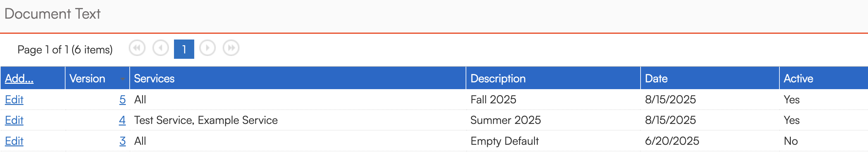
Task: Click the Fall 2025 description cell
Action: tap(493, 100)
